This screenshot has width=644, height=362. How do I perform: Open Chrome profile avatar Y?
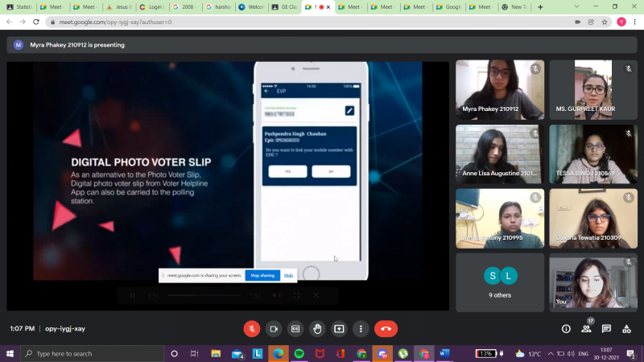621,23
